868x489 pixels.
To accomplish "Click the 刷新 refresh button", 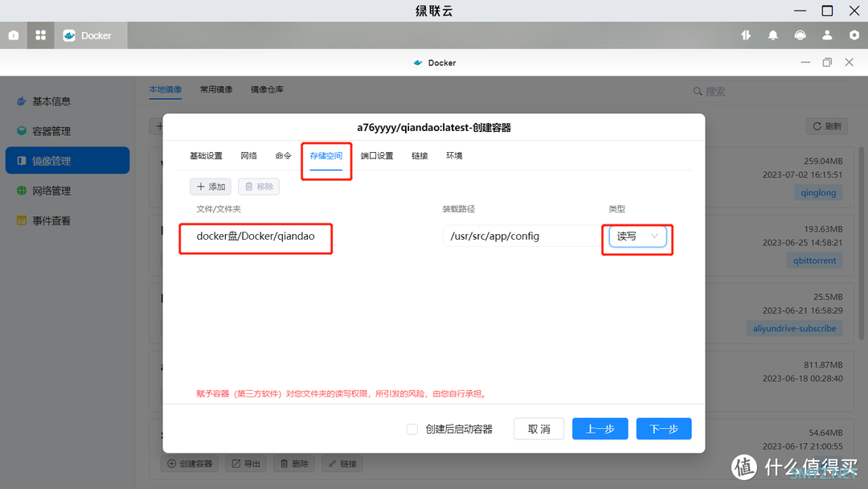I will click(x=827, y=126).
